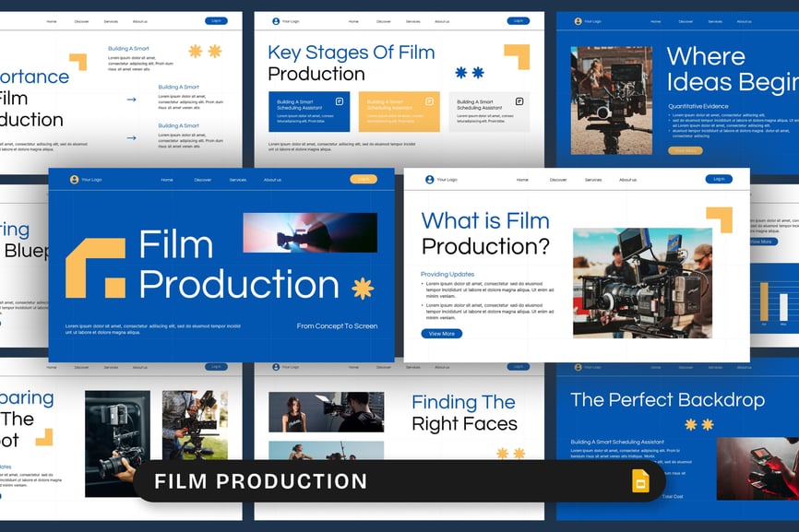Select Discover in the Film Production slide navigation
The width and height of the screenshot is (799, 532).
[203, 180]
